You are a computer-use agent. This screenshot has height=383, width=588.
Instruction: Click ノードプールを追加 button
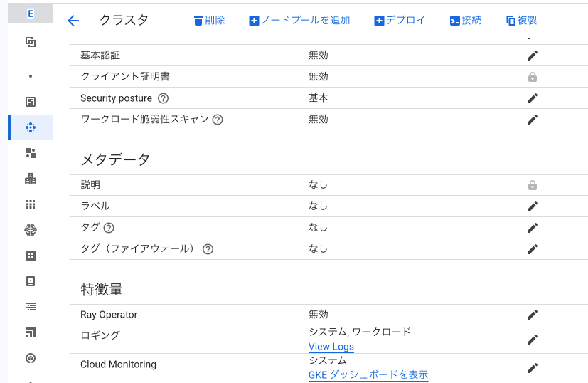tap(299, 20)
